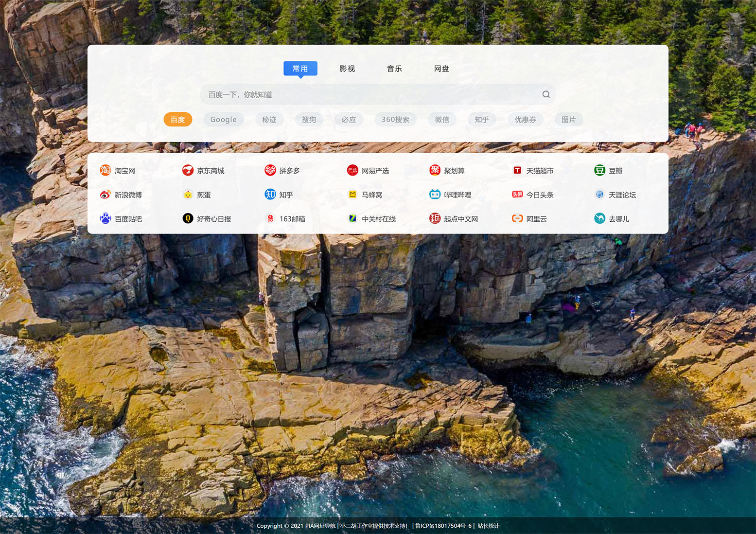Click the Pinduoduo icon

(270, 170)
